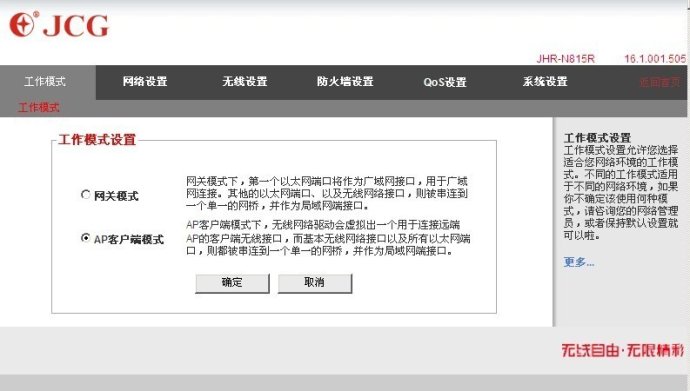Open the QoS设置 menu
Screen dimensions: 690x391
[x=445, y=82]
